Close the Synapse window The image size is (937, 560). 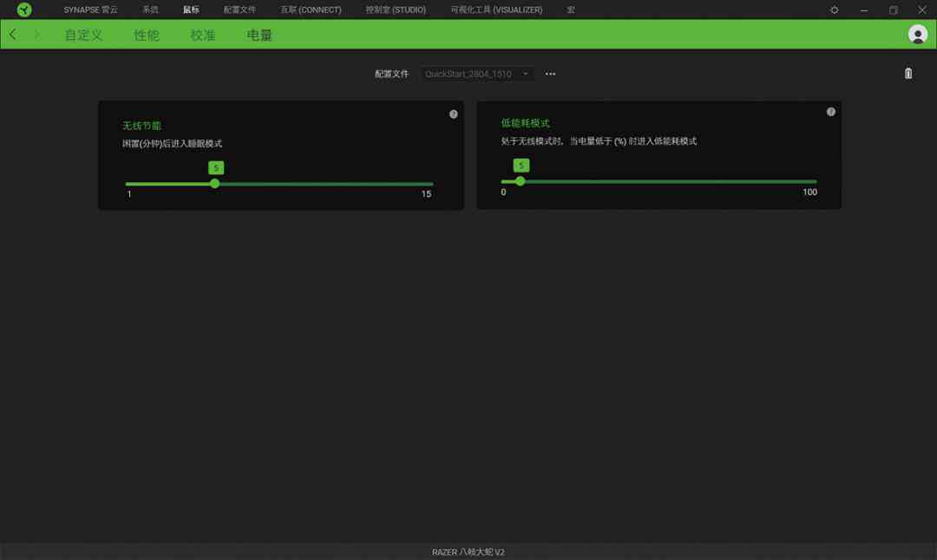tap(922, 10)
